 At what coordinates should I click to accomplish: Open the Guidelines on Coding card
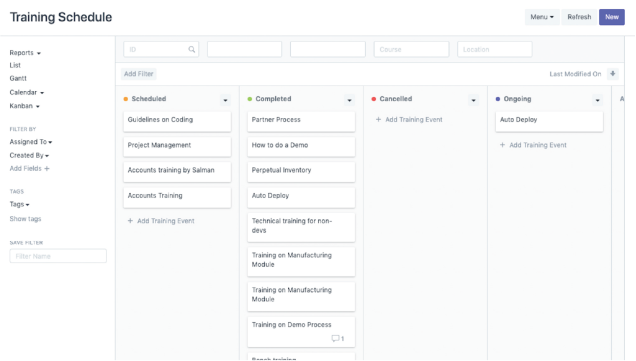tap(177, 121)
